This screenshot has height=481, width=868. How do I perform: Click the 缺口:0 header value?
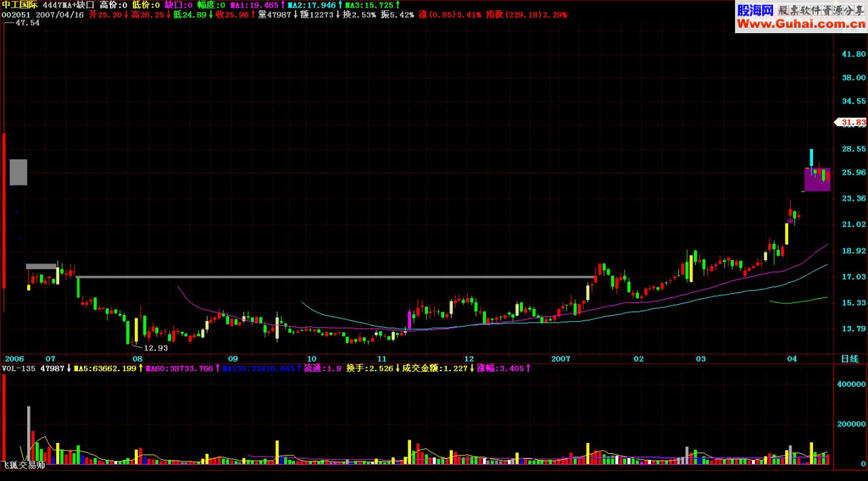[178, 5]
